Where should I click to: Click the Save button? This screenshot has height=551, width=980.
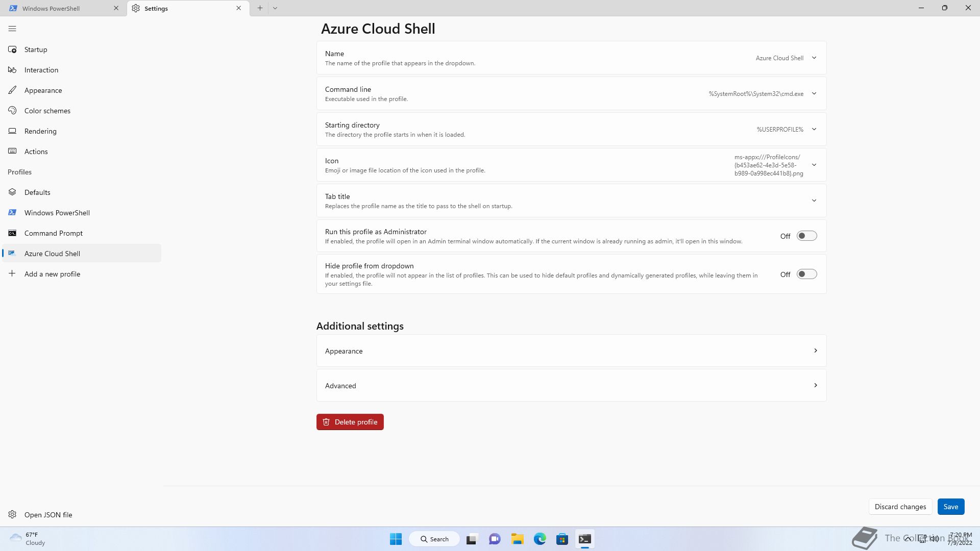click(950, 507)
